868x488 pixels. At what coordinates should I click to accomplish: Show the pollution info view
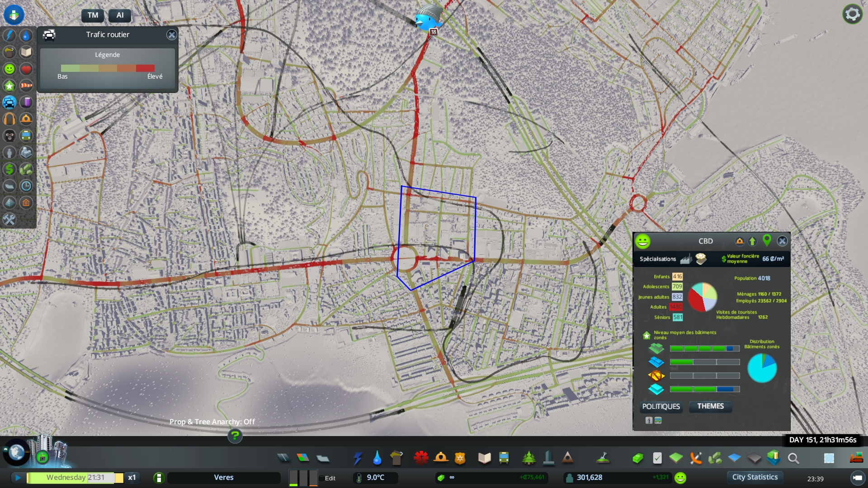pos(26,103)
